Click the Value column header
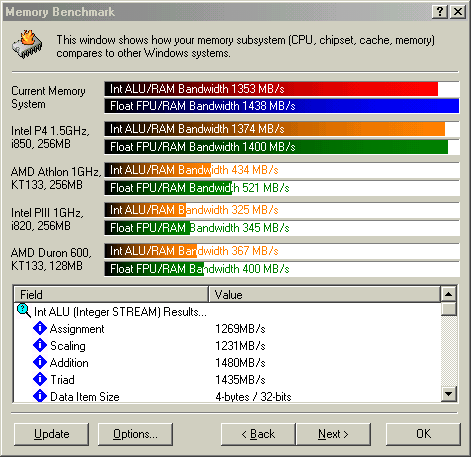The width and height of the screenshot is (471, 457). pos(324,294)
